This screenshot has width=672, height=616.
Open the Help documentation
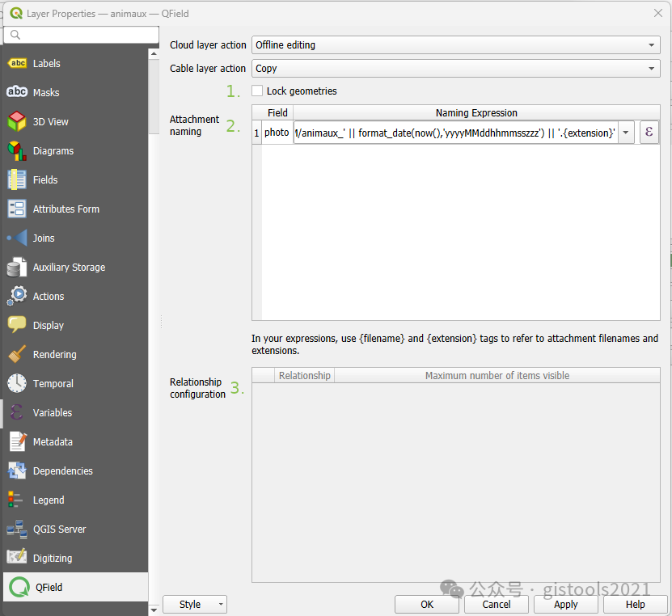click(x=634, y=604)
